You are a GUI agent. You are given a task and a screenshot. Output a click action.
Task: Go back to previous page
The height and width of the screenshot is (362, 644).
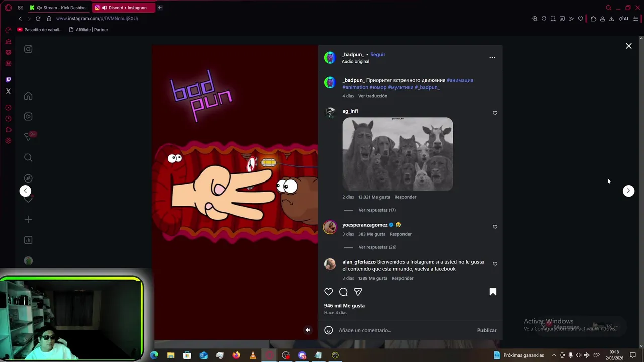(20, 19)
